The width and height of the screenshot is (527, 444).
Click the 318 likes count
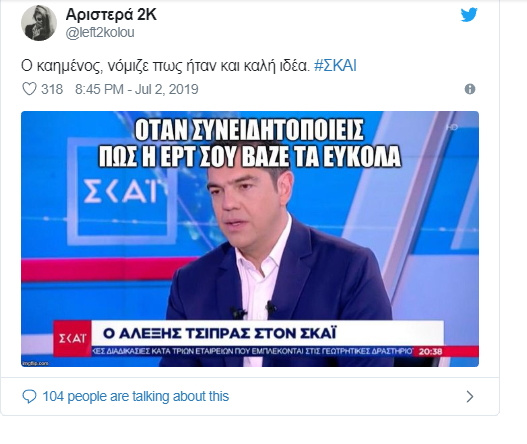(x=52, y=89)
